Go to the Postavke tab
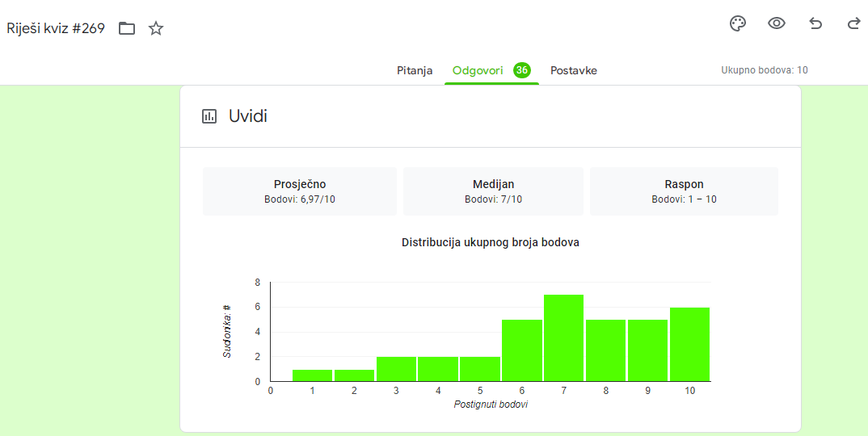 [x=574, y=71]
